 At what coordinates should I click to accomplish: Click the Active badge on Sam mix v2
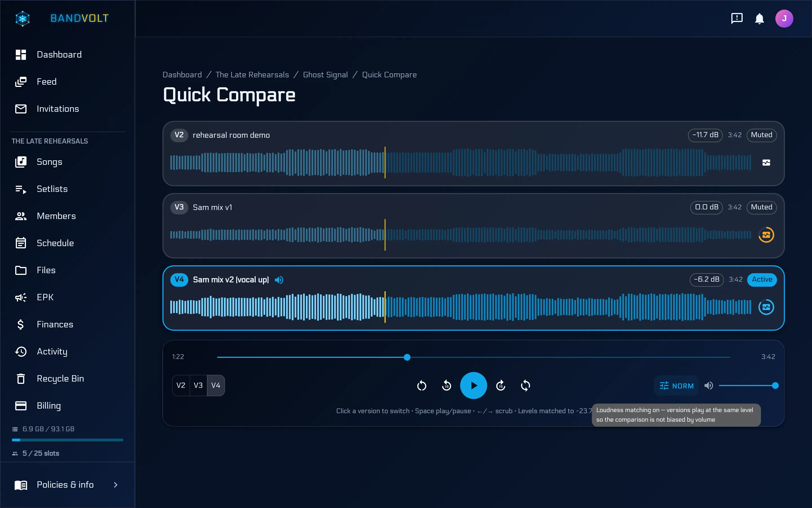point(762,279)
